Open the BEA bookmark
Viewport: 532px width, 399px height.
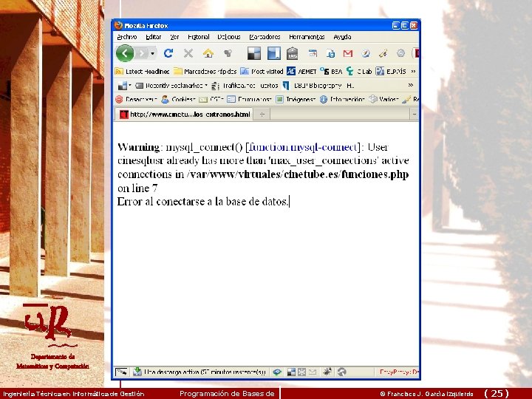pyautogui.click(x=332, y=71)
